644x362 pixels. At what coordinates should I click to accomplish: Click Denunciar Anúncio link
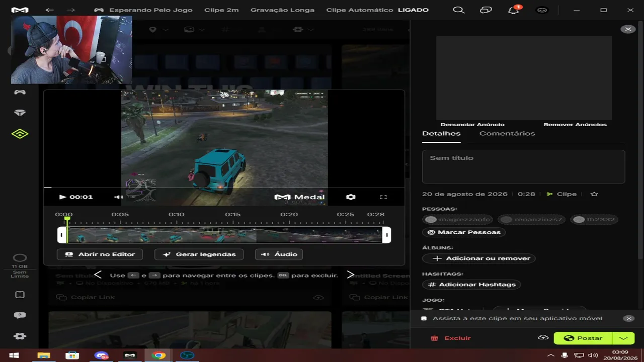[472, 124]
